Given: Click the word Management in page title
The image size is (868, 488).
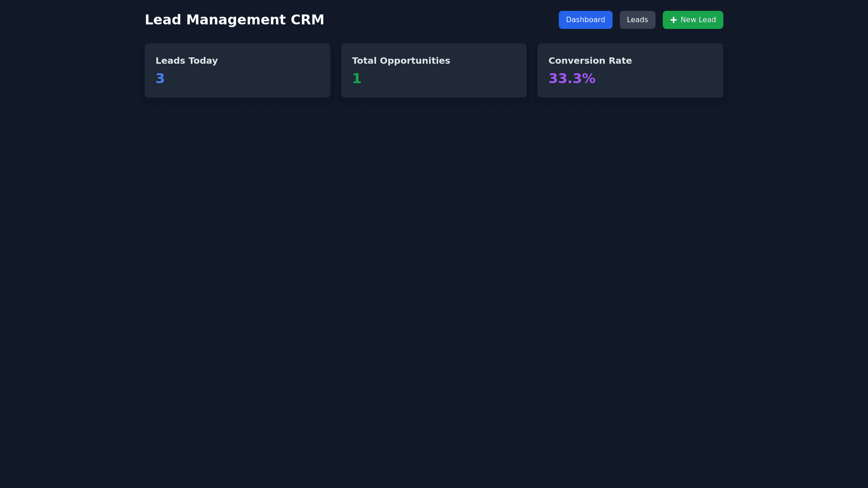Looking at the screenshot, I should pyautogui.click(x=236, y=20).
